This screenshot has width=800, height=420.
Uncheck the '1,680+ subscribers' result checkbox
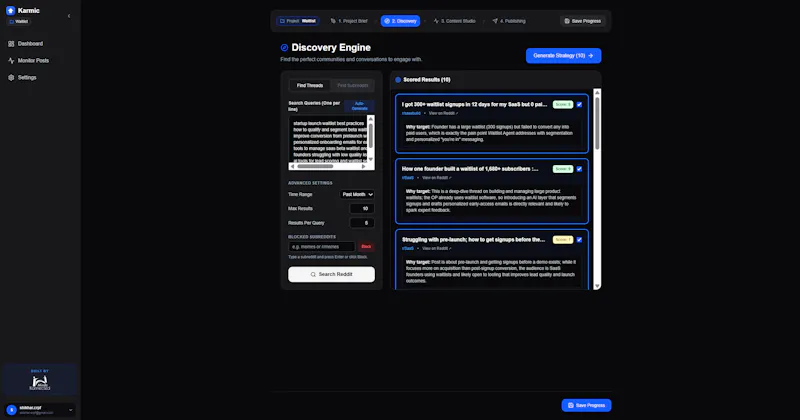click(579, 169)
